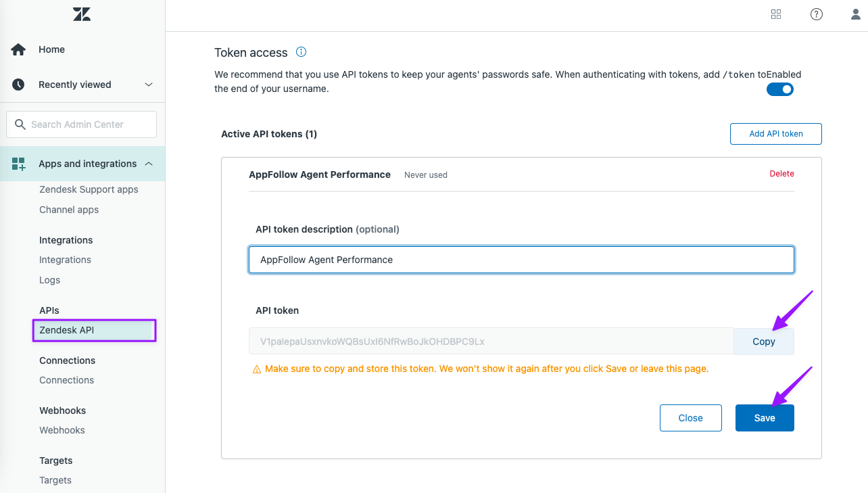
Task: Disable the Token access toggle
Action: (x=779, y=89)
